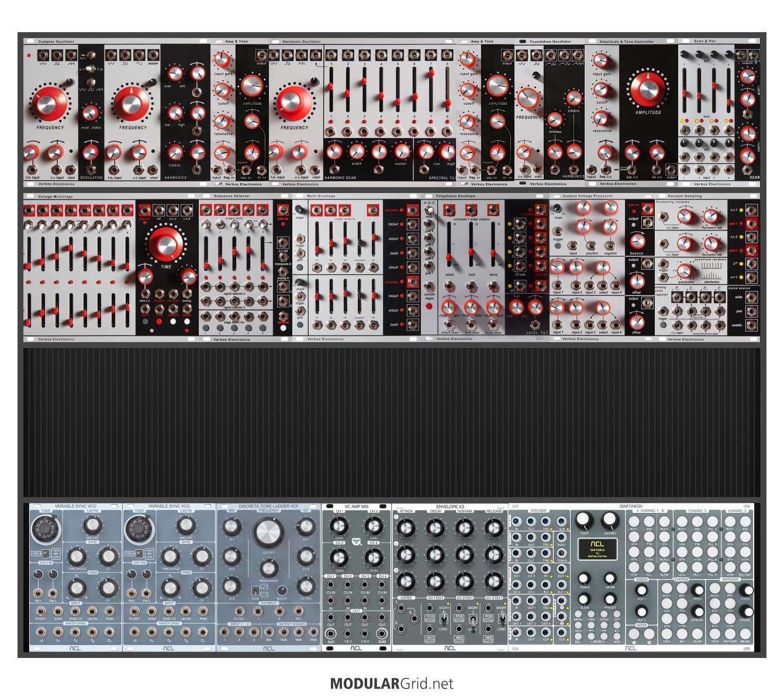Click the SINFONION display screen
Screen dimensions: 784x696
click(598, 549)
